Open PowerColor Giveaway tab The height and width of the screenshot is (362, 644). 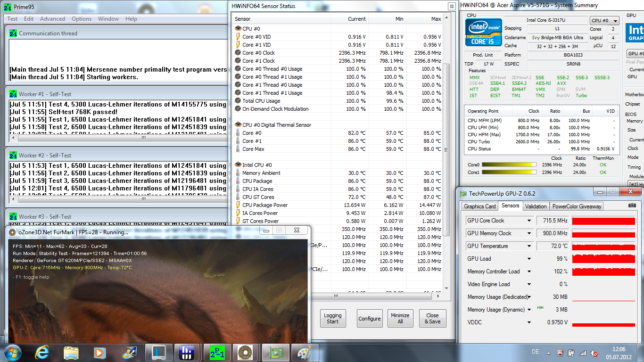(x=577, y=206)
